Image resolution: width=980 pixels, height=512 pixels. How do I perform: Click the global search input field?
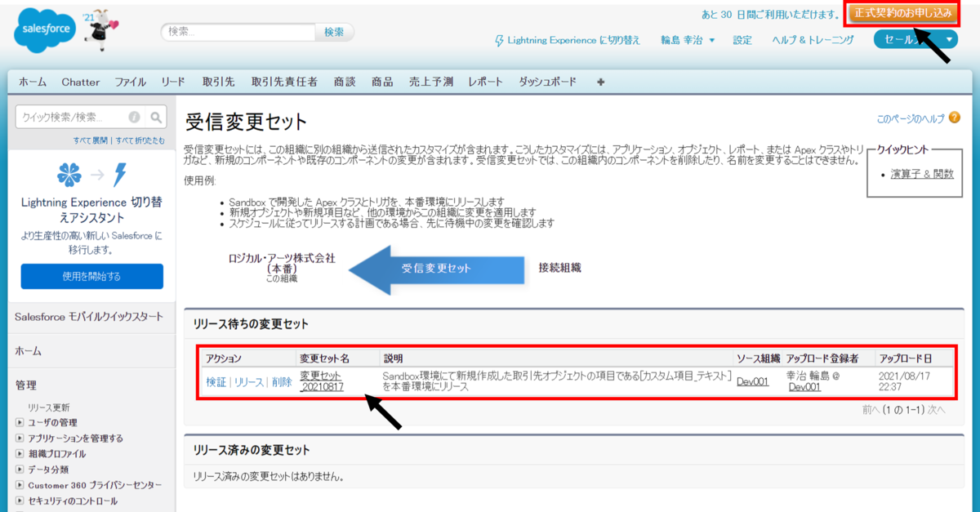238,32
